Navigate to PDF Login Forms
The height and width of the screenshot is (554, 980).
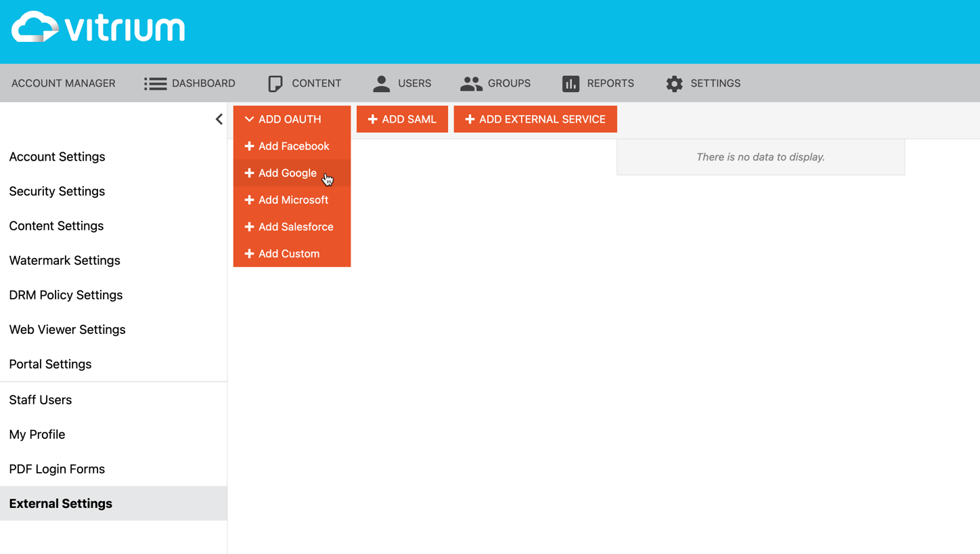tap(57, 469)
